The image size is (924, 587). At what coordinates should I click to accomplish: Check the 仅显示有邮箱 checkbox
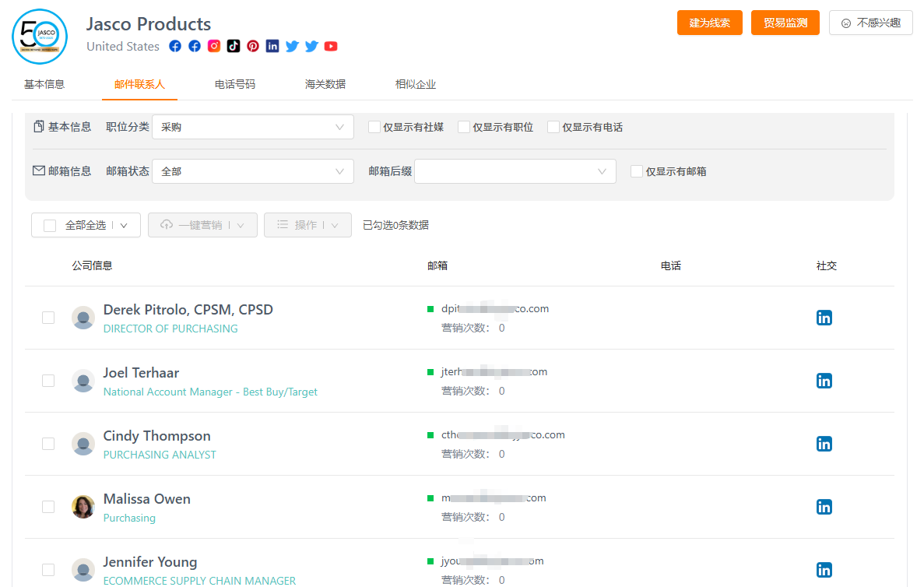[637, 171]
